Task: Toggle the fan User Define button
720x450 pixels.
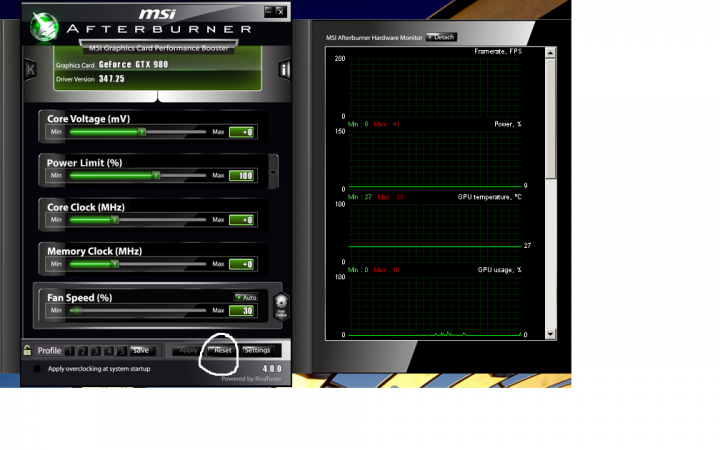Action: (281, 306)
